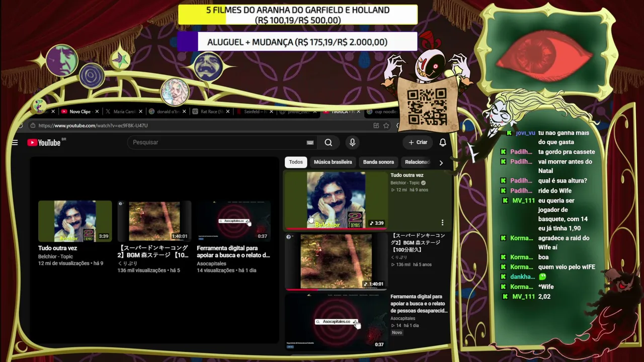Click end-screen title 'Tudo outra vez'

click(x=57, y=248)
